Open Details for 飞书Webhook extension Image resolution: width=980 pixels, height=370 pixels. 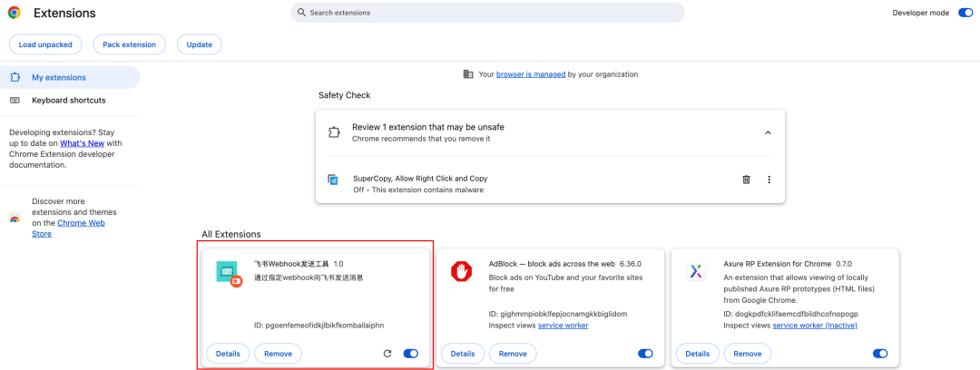(x=228, y=354)
